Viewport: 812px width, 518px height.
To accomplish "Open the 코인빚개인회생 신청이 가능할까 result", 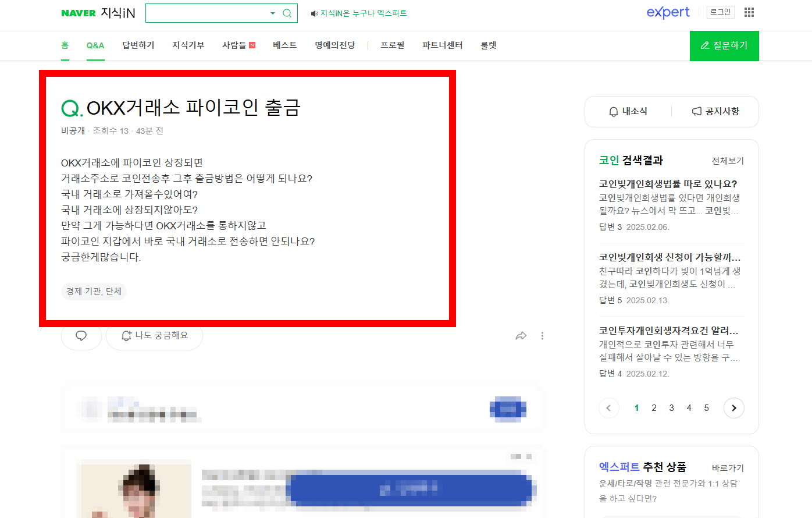I will pyautogui.click(x=669, y=257).
